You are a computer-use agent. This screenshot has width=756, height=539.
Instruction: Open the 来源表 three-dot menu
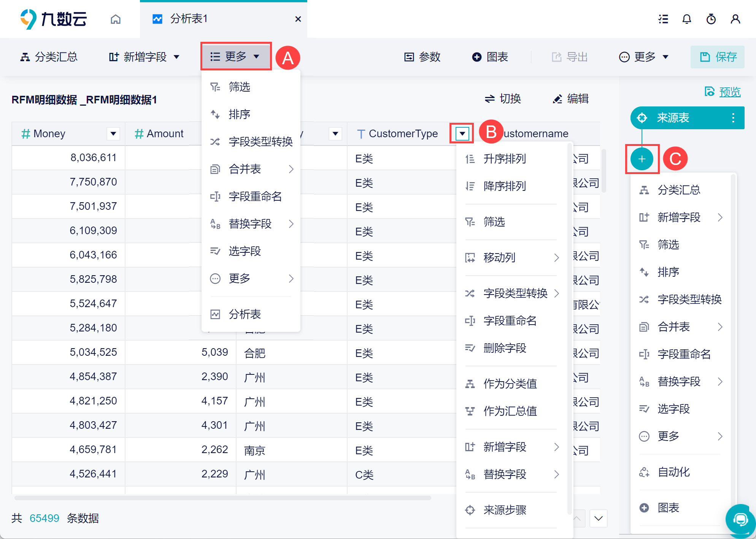point(733,118)
